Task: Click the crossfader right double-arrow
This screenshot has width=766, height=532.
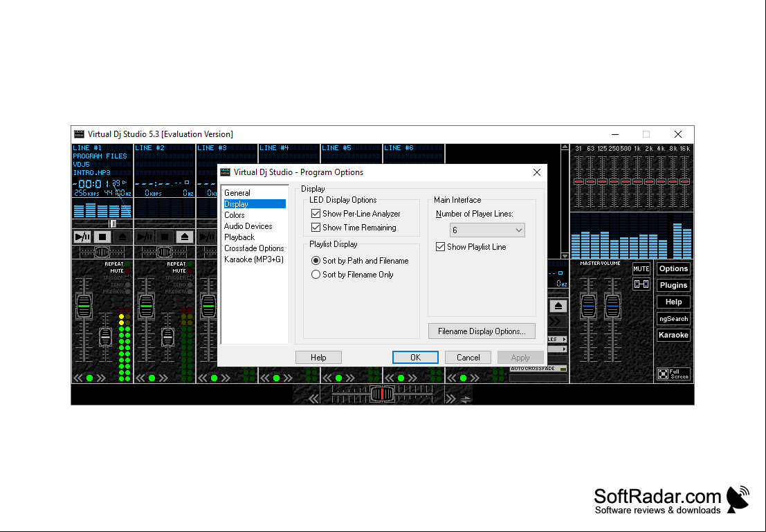Action: pos(450,398)
